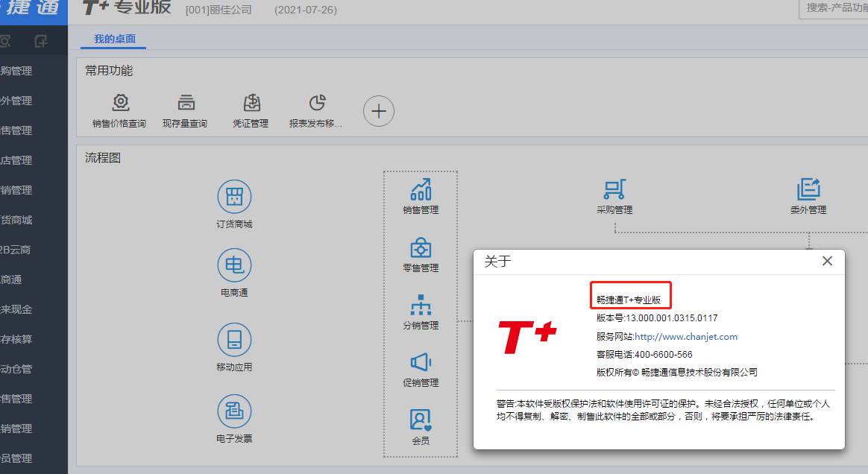Click the 畅捷通T+专业版 product name text
Screen dimensions: 868x474
(629, 300)
